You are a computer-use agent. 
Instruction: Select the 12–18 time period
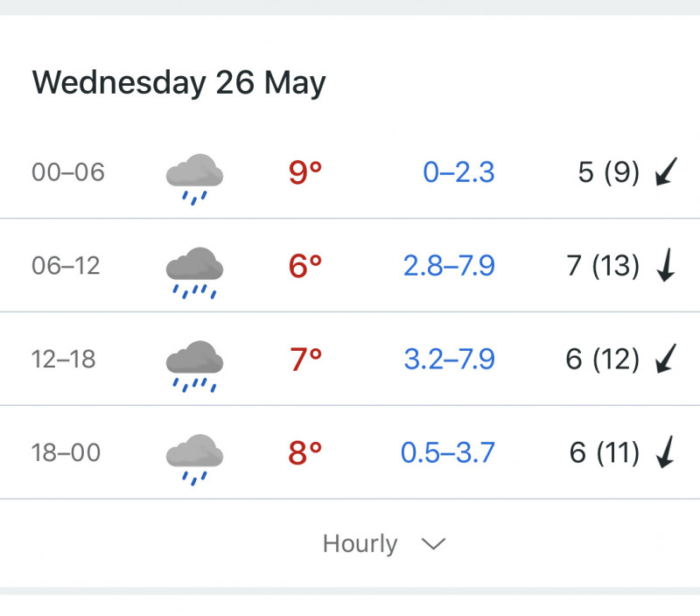63,359
